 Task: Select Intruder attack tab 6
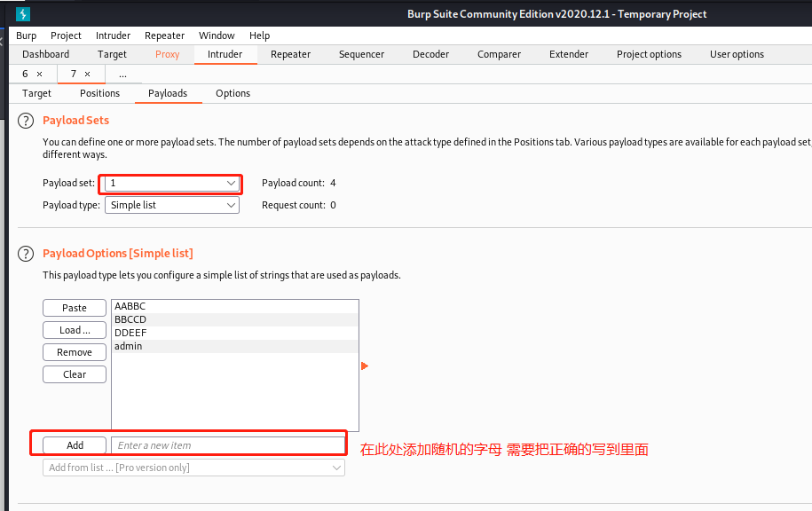[26, 74]
